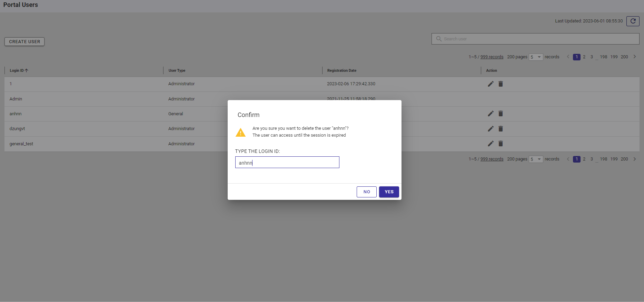Click edit pencil icon for anhnn row
The width and height of the screenshot is (644, 302).
[491, 114]
